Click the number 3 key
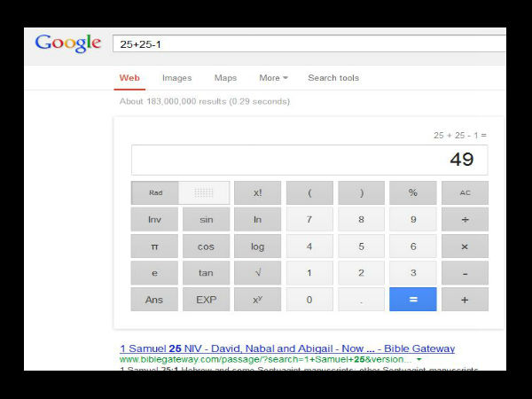 click(413, 273)
